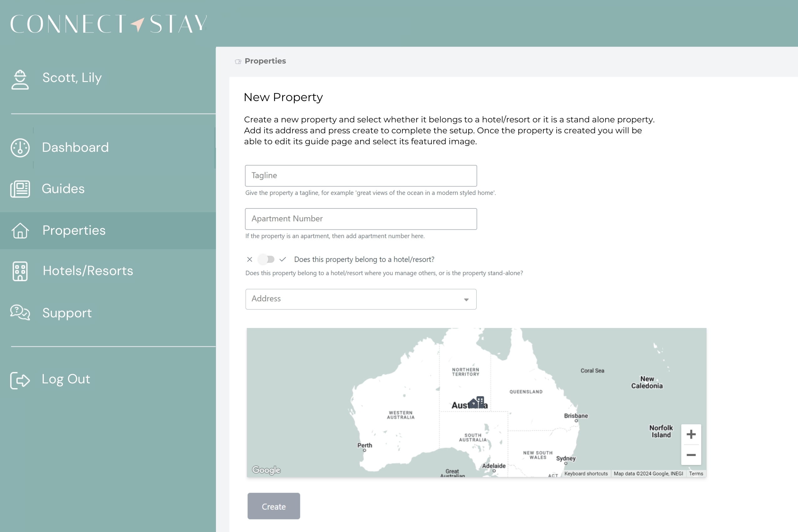Click the New Property heading
The image size is (798, 532).
pos(283,97)
